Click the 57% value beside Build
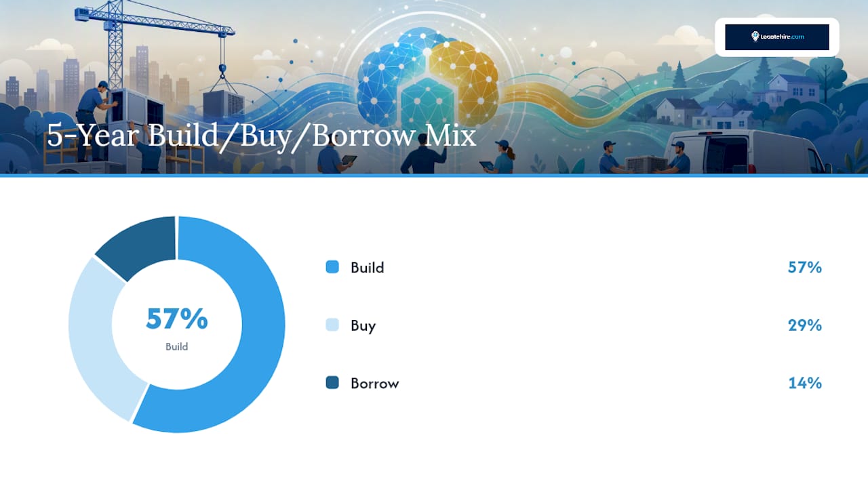868x488 pixels. [805, 267]
